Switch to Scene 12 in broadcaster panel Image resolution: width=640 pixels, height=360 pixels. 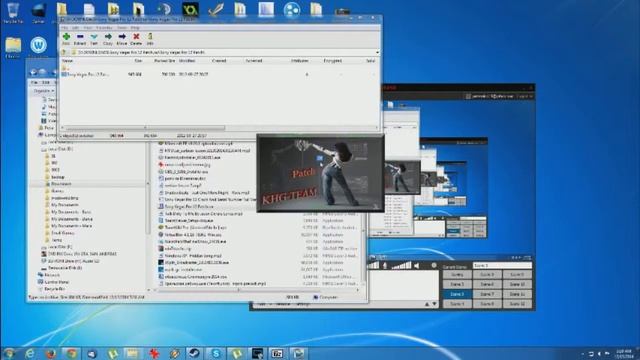point(517,304)
